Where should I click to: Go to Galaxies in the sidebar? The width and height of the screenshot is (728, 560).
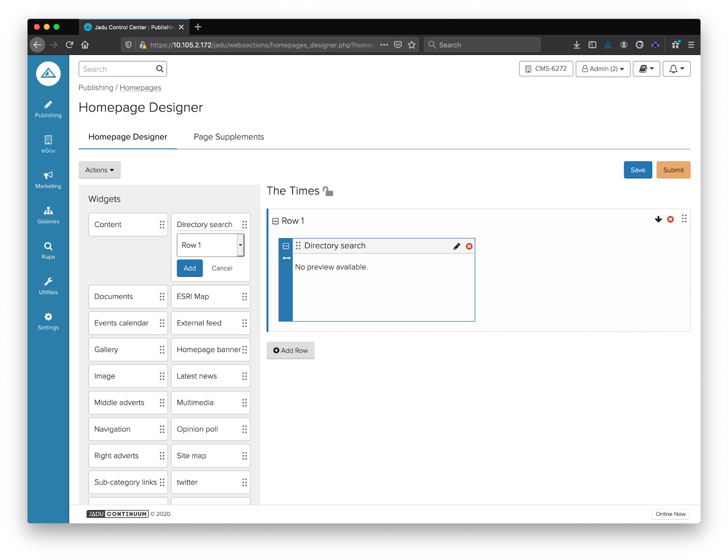(x=48, y=215)
